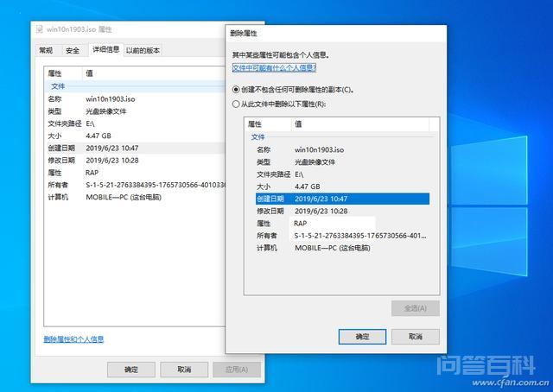Select 属性 RAP row in 删除属性 dialog
The image size is (553, 392).
(x=342, y=224)
